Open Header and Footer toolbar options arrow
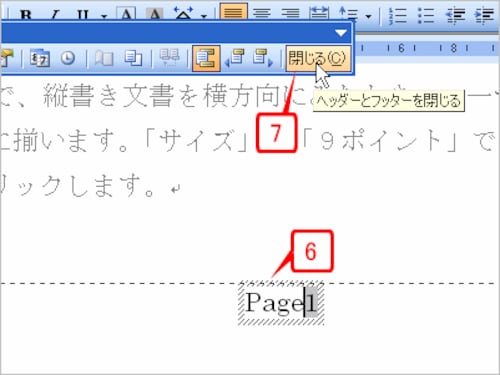 [x=341, y=33]
